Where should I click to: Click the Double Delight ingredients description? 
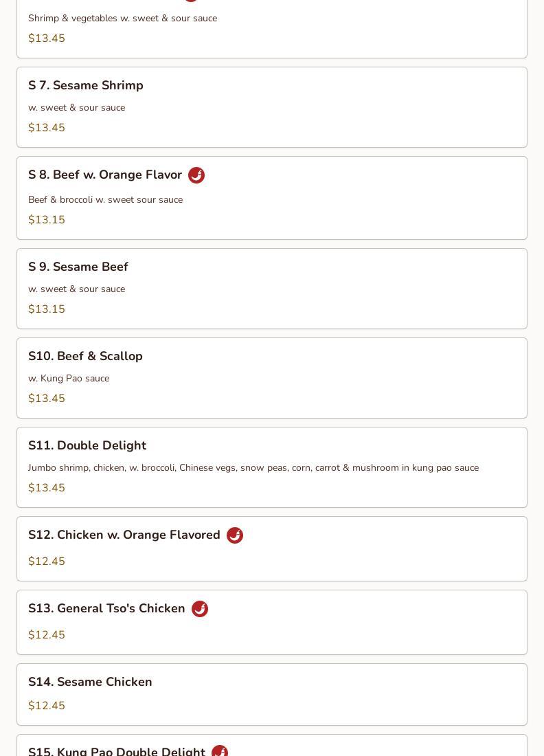click(x=253, y=467)
